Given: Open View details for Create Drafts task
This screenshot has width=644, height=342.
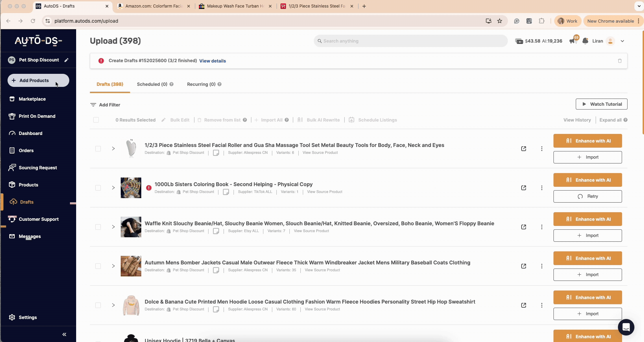Looking at the screenshot, I should click(x=212, y=61).
